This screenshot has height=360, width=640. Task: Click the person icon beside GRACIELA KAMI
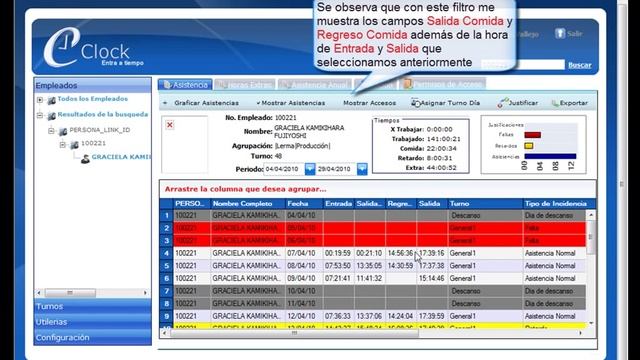pos(85,159)
